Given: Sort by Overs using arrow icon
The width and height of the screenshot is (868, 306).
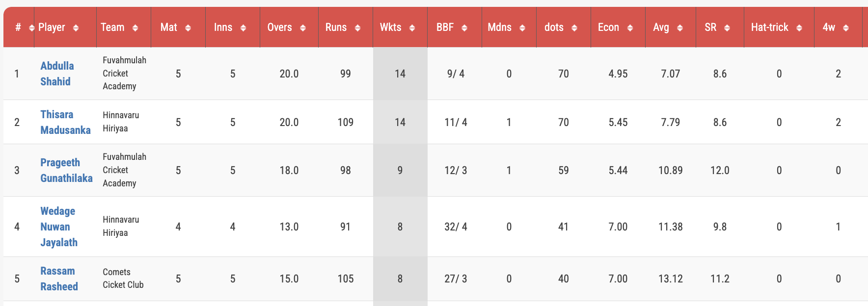Looking at the screenshot, I should 303,28.
